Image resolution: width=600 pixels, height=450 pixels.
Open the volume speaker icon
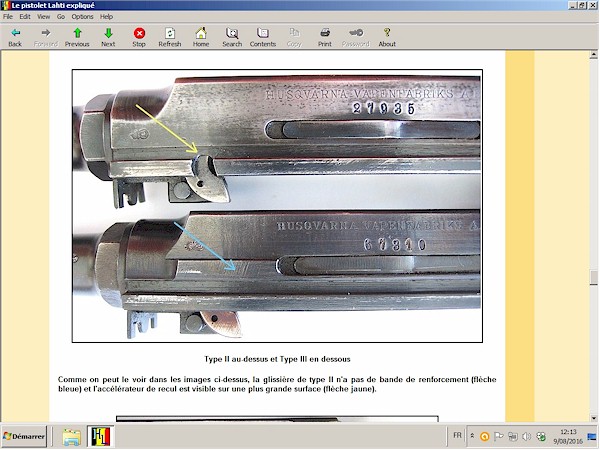click(527, 436)
